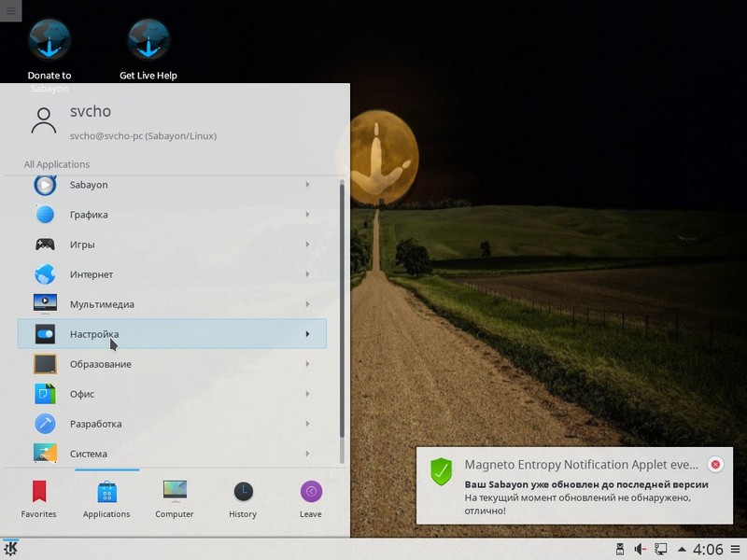Expand the Настройка submenu arrow
The image size is (747, 560).
[308, 334]
